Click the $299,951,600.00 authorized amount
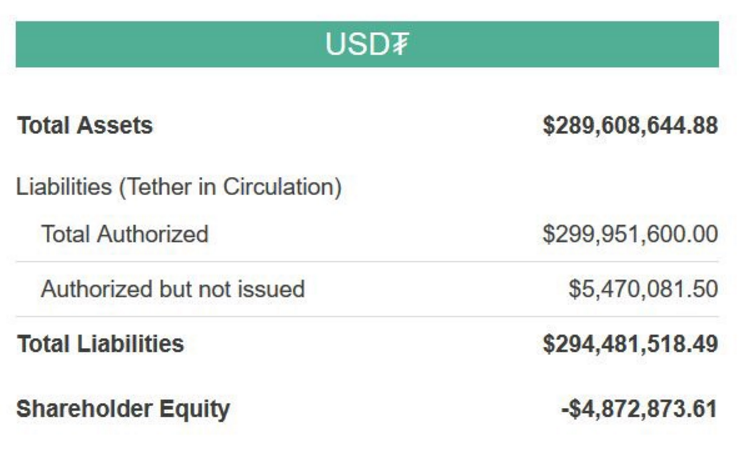Screen dimensions: 751x465 (630, 234)
